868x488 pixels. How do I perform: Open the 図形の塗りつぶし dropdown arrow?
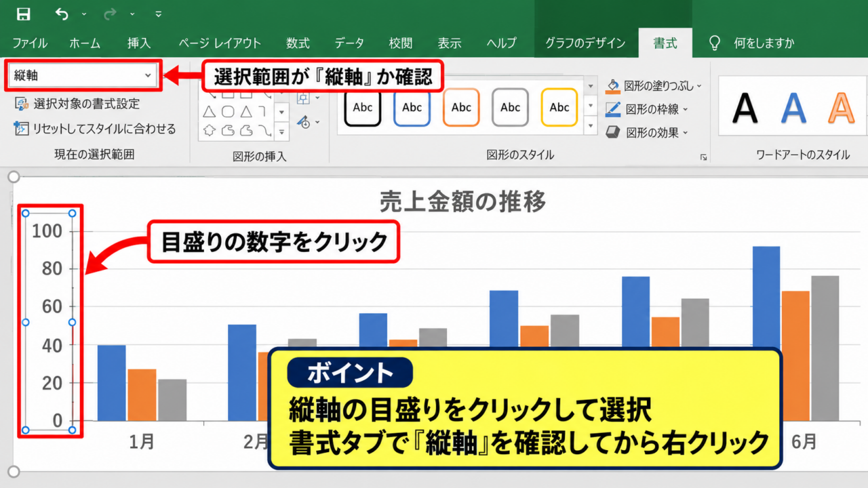coord(699,86)
